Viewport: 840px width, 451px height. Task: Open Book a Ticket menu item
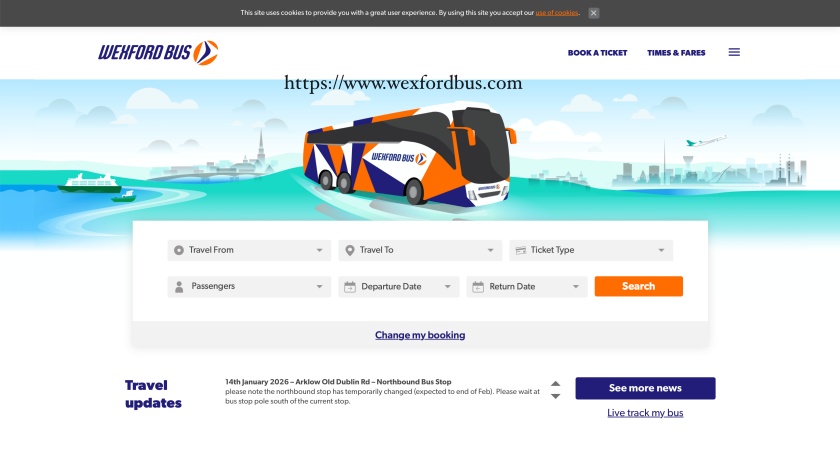(x=597, y=52)
